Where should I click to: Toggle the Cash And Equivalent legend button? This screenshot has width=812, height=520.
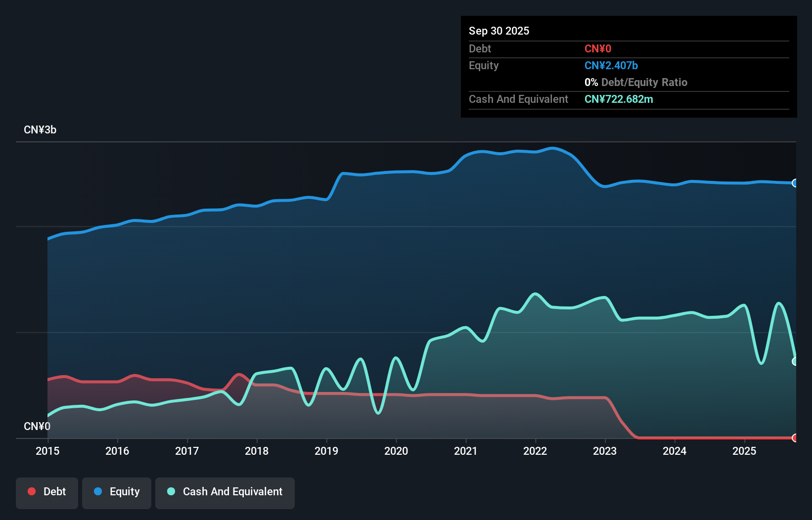point(225,493)
